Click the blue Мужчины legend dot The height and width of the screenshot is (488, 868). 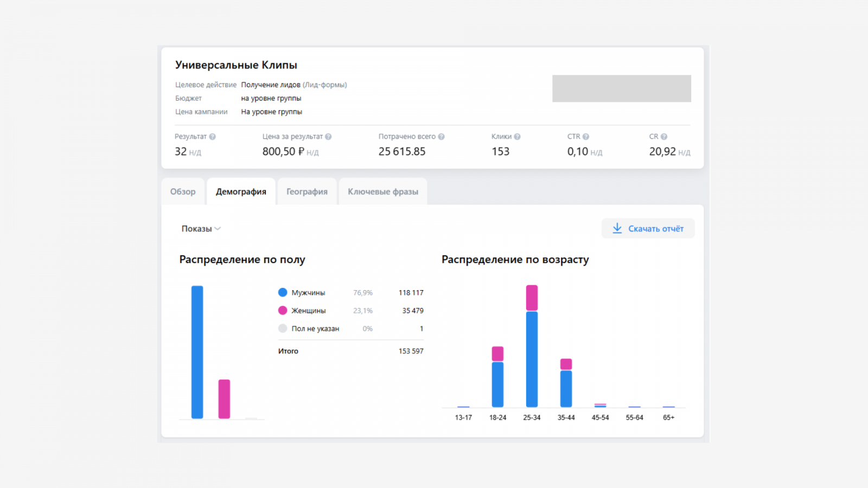[x=283, y=292]
